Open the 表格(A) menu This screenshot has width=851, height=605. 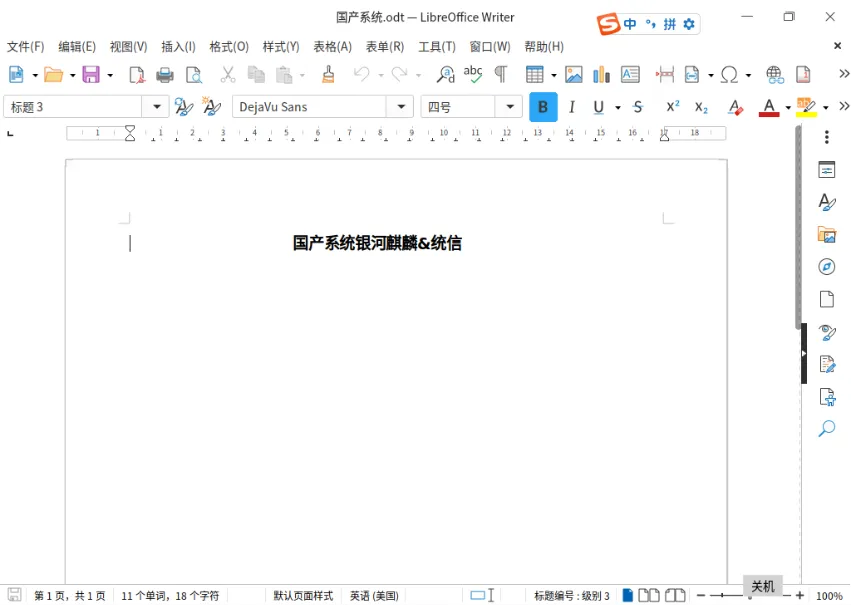tap(333, 47)
